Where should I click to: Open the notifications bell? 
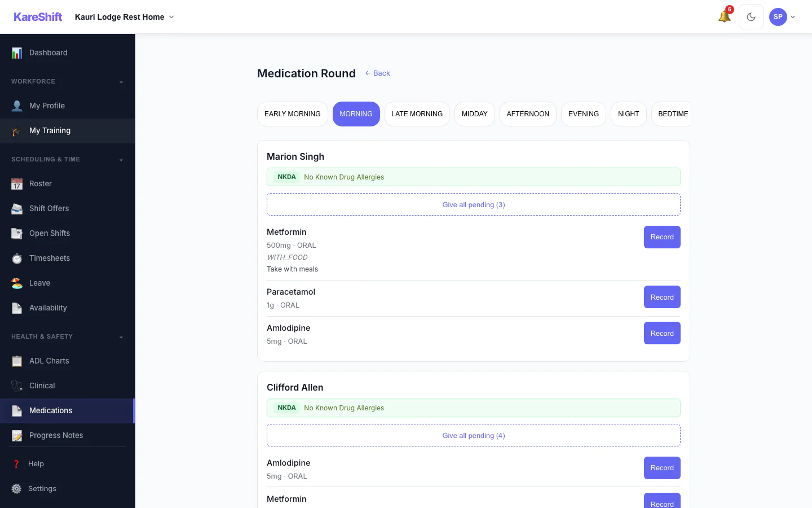coord(725,17)
